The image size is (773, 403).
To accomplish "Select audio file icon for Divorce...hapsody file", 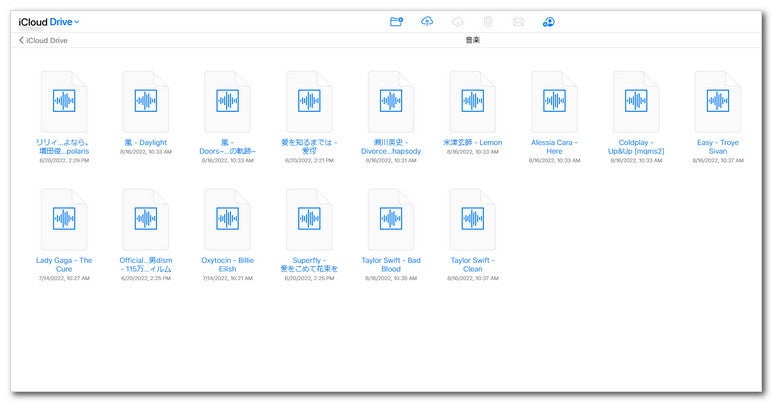I will point(391,102).
